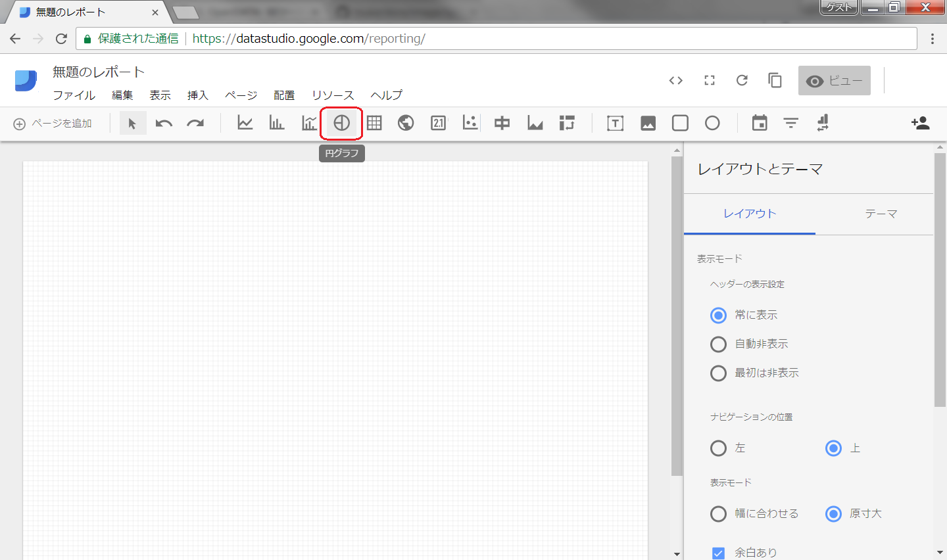
Task: Click ページを追加 to add a page
Action: point(53,124)
